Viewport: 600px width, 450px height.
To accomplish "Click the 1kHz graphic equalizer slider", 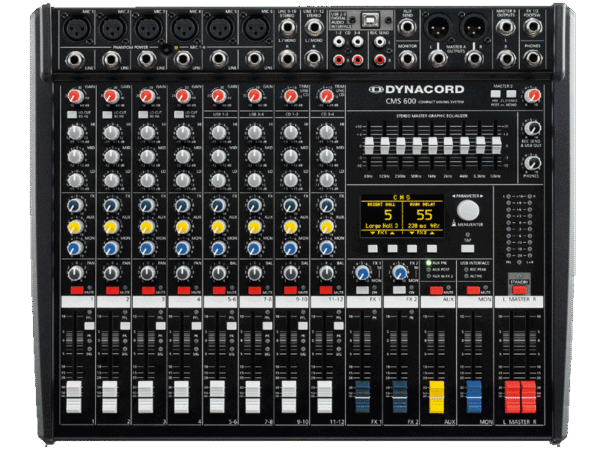I will tap(433, 146).
